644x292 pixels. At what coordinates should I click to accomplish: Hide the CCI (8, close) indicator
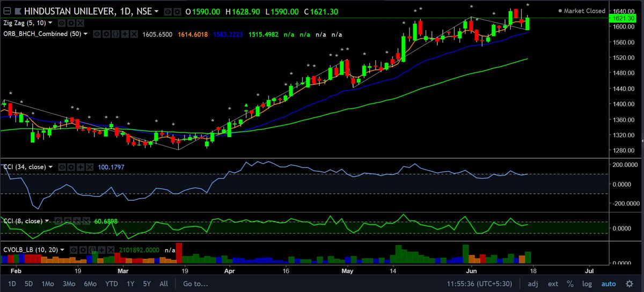click(x=58, y=221)
